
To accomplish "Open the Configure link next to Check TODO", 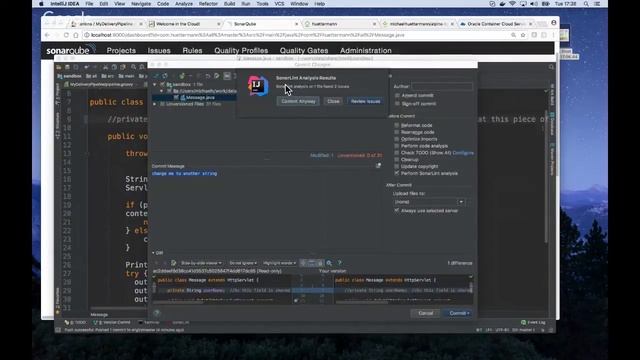I will 463,153.
